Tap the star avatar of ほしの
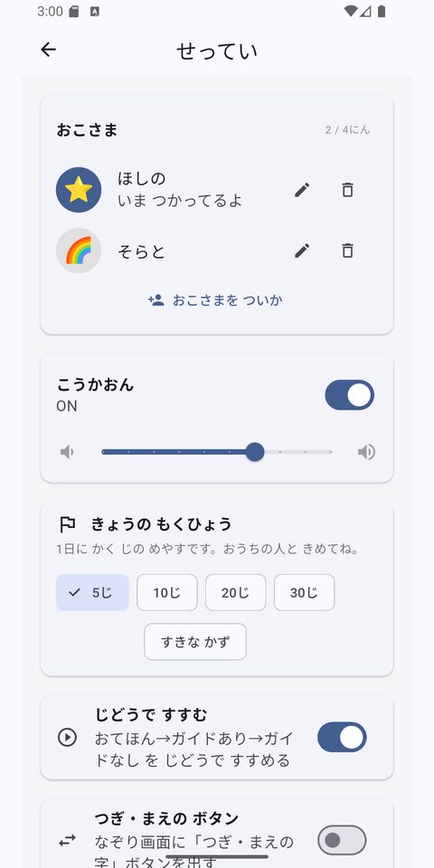Image resolution: width=434 pixels, height=868 pixels. (x=79, y=190)
